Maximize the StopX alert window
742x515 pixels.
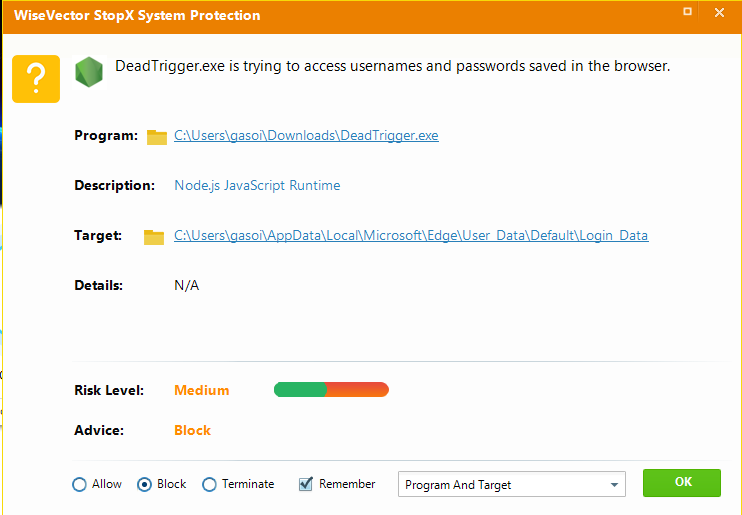click(687, 13)
